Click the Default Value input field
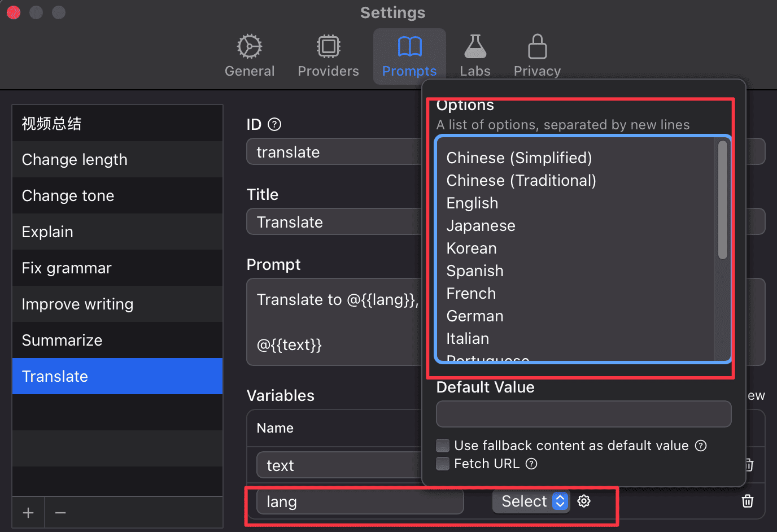This screenshot has width=777, height=532. (583, 414)
